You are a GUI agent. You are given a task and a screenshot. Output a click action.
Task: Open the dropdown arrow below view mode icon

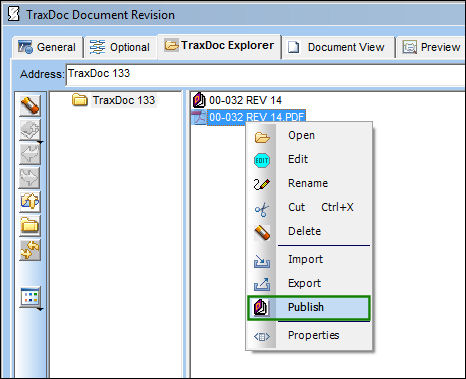(40, 310)
